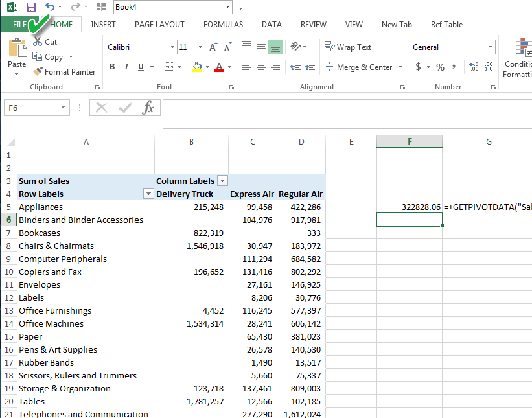This screenshot has width=532, height=418.
Task: Toggle bottom align button
Action: [275, 47]
